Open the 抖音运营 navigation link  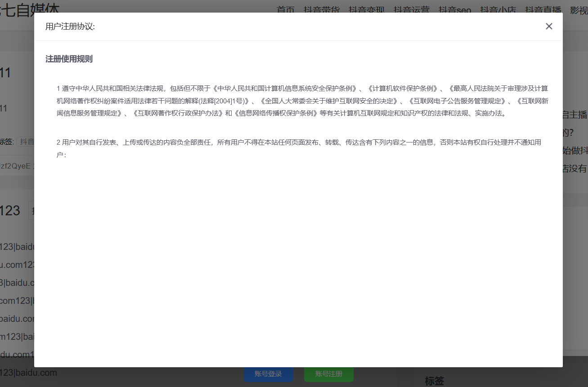411,10
